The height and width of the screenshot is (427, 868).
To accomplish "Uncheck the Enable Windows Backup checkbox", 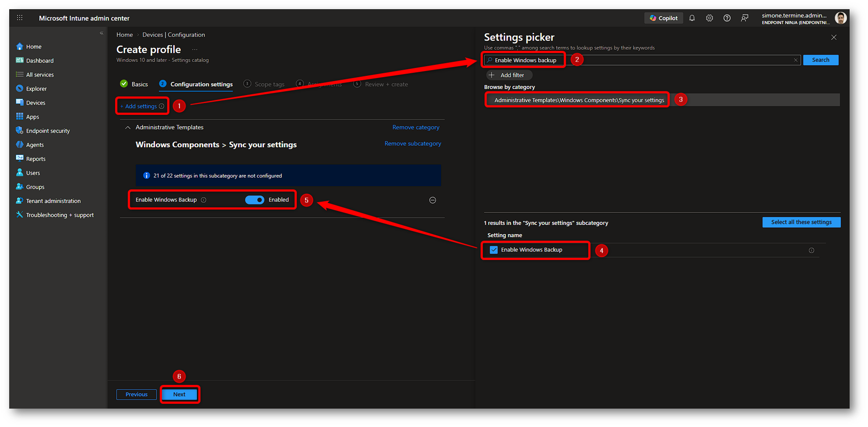I will tap(493, 250).
